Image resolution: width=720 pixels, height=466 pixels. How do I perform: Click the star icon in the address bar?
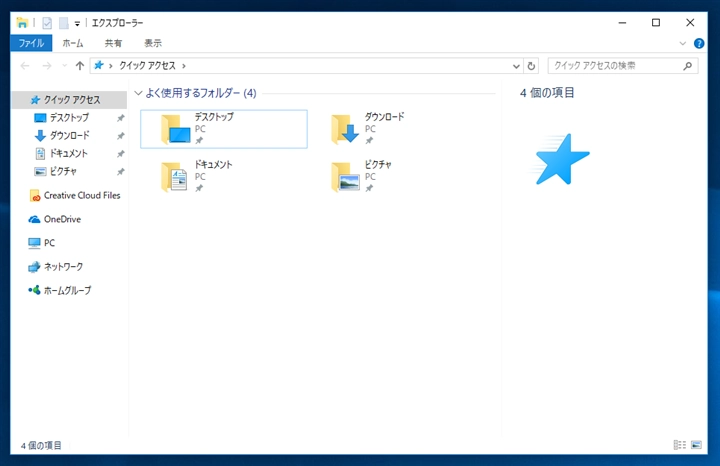98,66
